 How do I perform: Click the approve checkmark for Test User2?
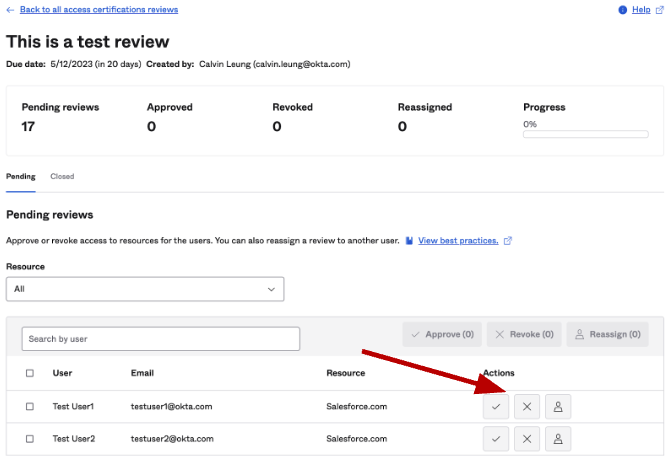pos(496,438)
